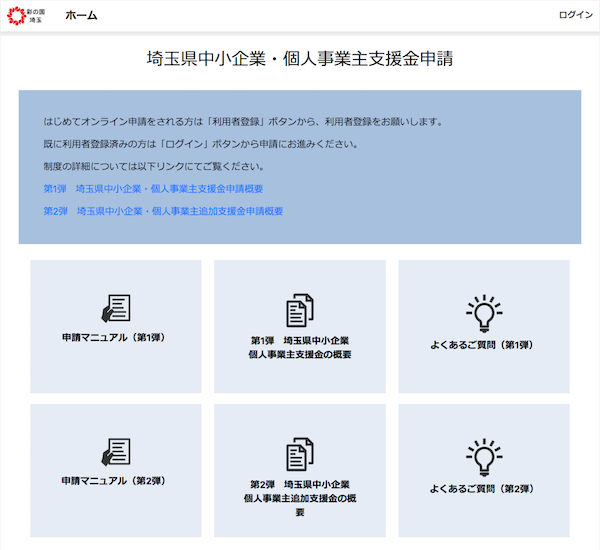Select the 申請マニュアル（第2弾） label
600x550 pixels.
tap(116, 482)
